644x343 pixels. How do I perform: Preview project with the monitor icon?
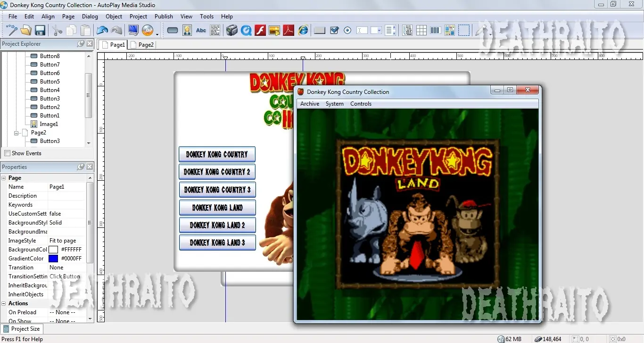click(133, 31)
